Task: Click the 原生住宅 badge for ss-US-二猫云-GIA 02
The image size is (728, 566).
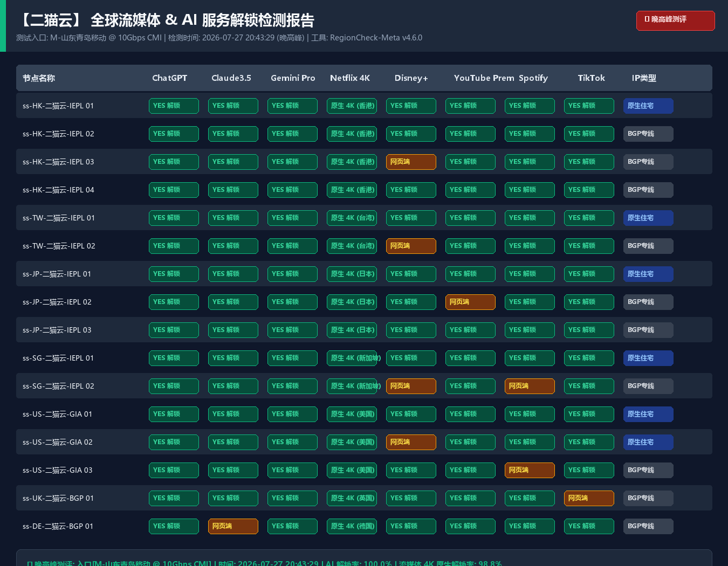Action: click(648, 442)
